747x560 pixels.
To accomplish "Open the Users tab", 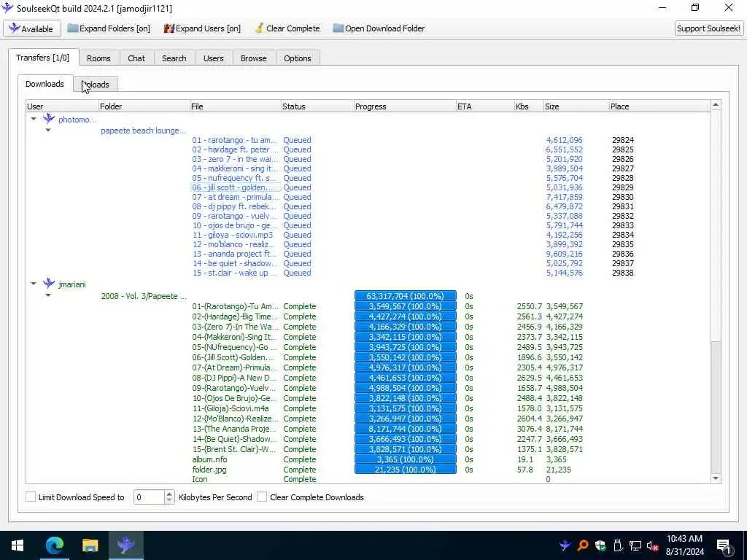I will [214, 58].
